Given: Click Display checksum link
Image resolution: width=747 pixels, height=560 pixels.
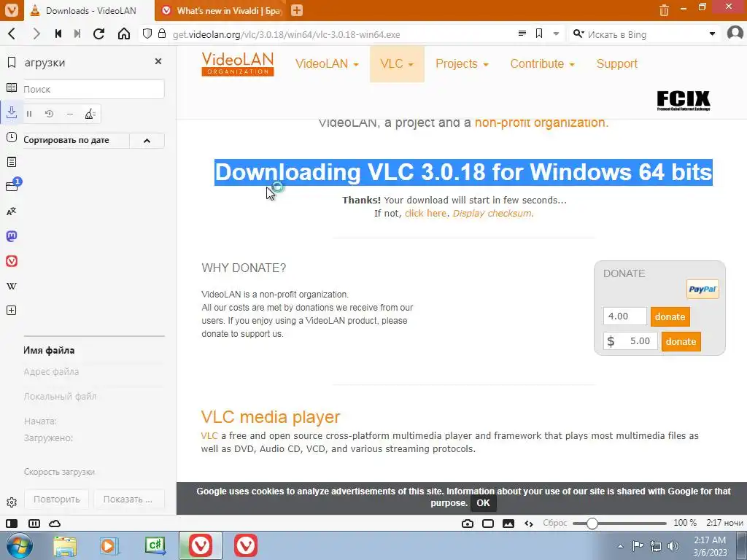Looking at the screenshot, I should point(493,214).
